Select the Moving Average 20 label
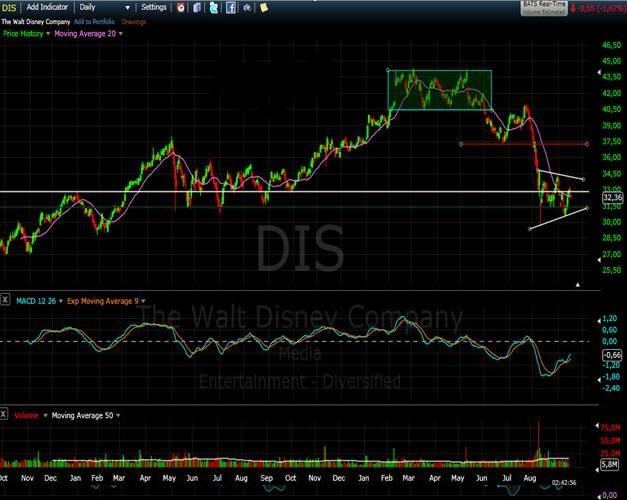 [x=85, y=34]
